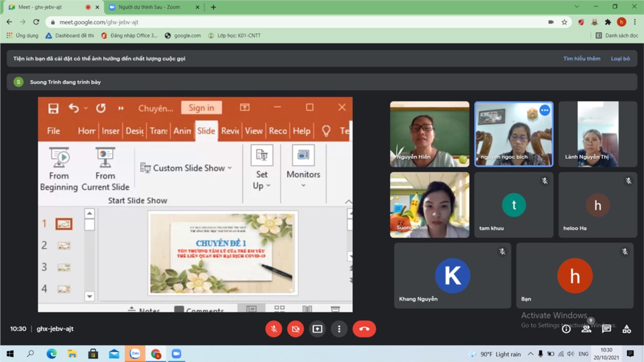This screenshot has width=644, height=362.
Task: Start slide show From Current Slide
Action: [x=105, y=169]
